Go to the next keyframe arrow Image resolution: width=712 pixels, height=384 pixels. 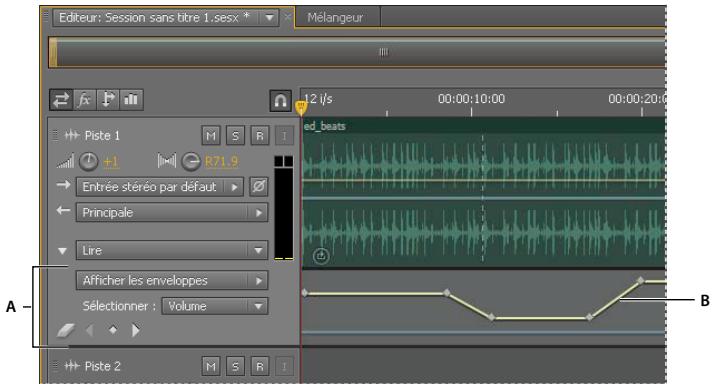(x=136, y=330)
